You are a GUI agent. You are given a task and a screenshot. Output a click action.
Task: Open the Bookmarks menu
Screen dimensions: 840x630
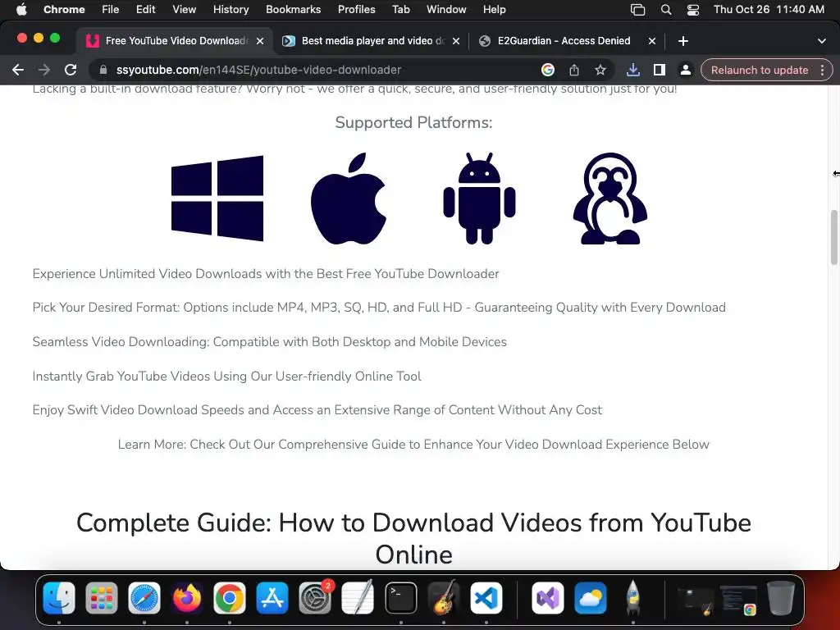click(x=293, y=9)
